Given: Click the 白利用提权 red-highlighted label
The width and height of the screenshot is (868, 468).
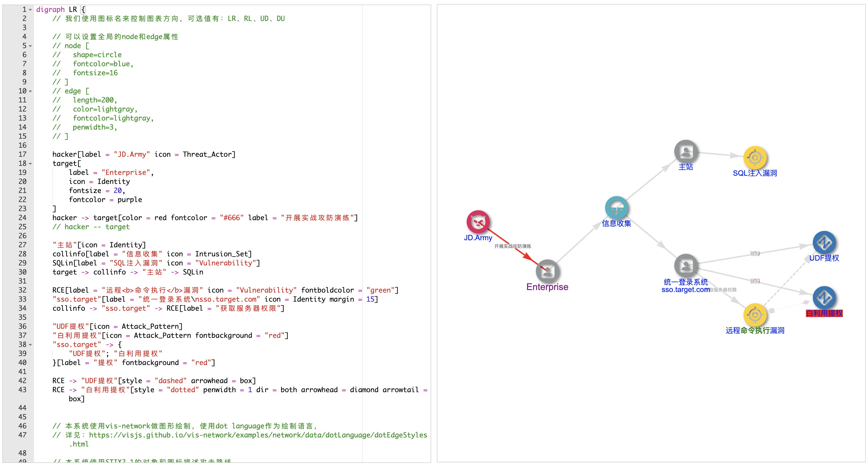Looking at the screenshot, I should [824, 313].
